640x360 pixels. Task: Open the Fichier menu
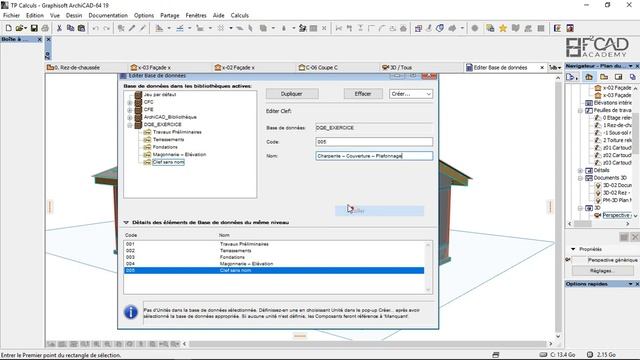[x=11, y=15]
